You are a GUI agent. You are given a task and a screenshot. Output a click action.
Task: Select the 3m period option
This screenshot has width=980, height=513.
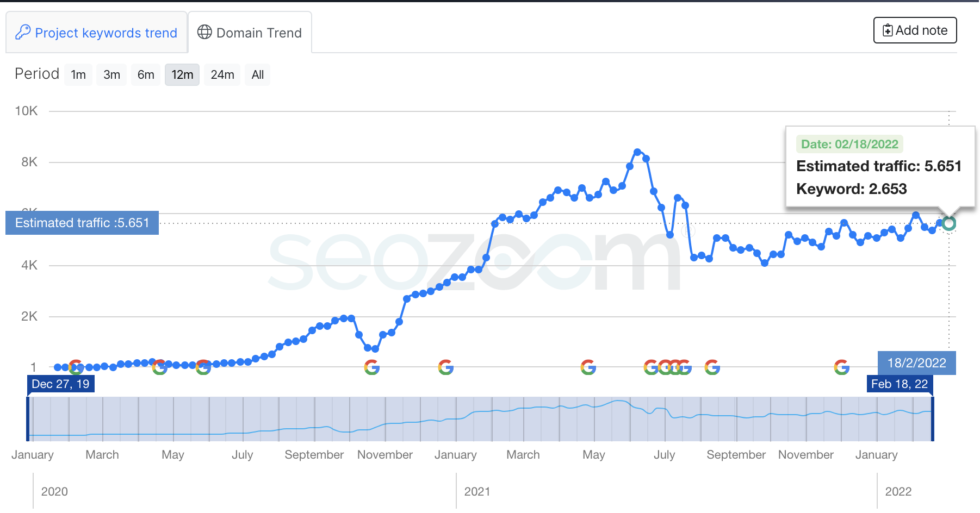coord(111,75)
